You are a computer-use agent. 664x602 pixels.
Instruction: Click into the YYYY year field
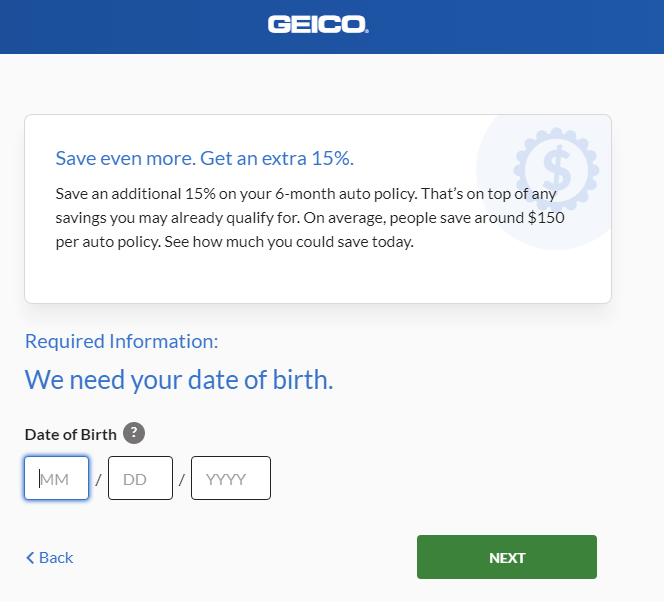pyautogui.click(x=231, y=478)
